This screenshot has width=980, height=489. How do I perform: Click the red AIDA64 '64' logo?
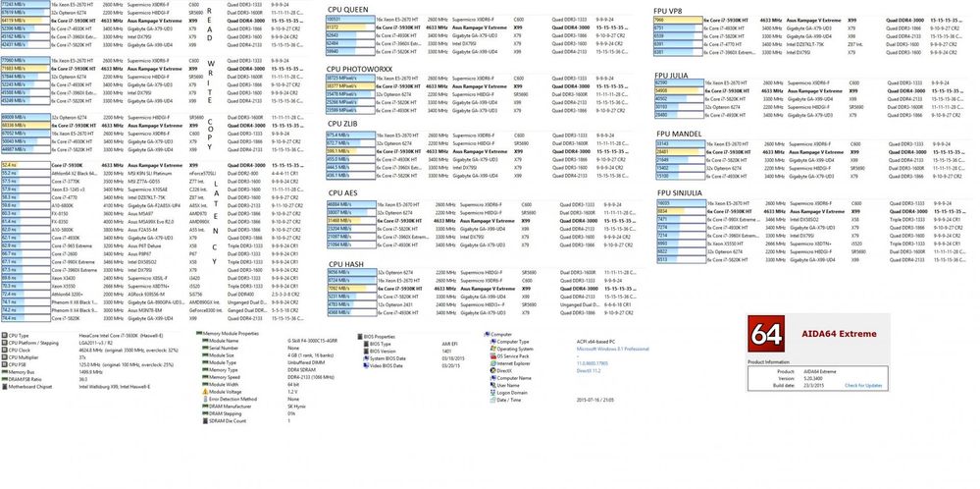[765, 333]
